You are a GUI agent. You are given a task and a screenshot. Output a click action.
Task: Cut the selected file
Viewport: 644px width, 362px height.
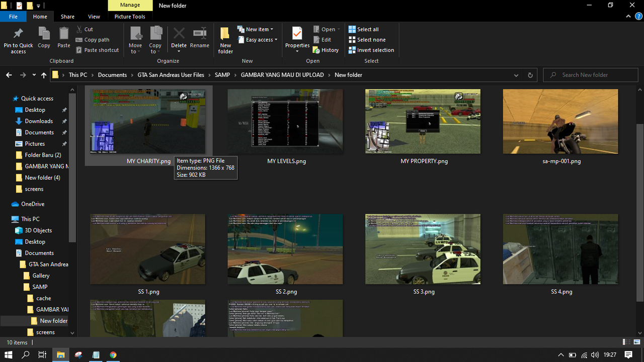pos(85,29)
